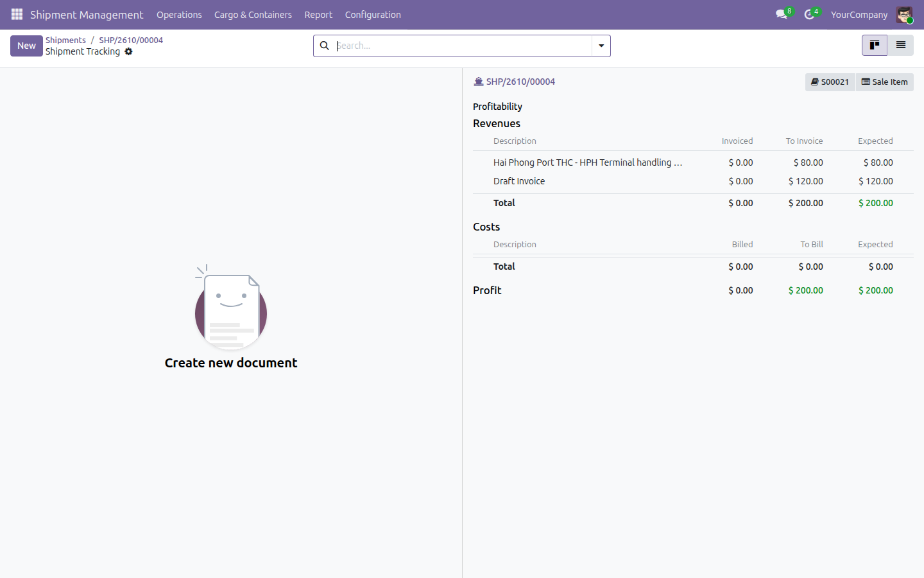The image size is (924, 578).
Task: Click the $ 80.00 To Invoice amount
Action: (x=809, y=162)
